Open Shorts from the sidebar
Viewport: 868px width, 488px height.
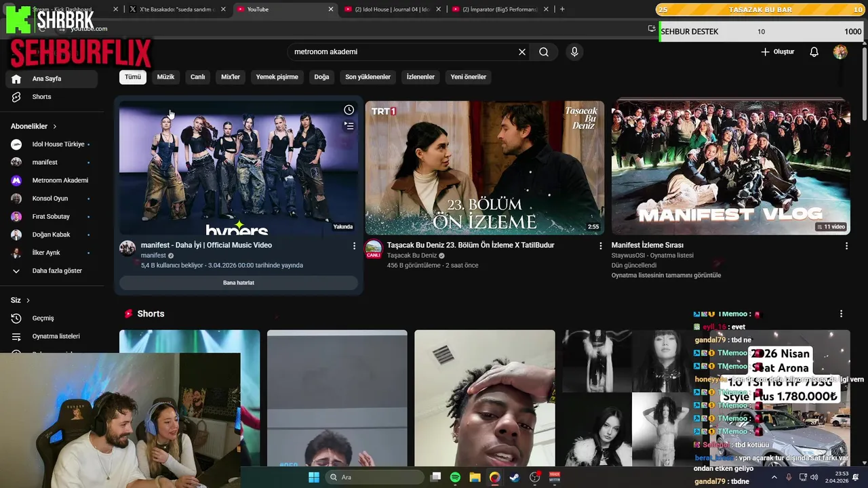pyautogui.click(x=52, y=97)
